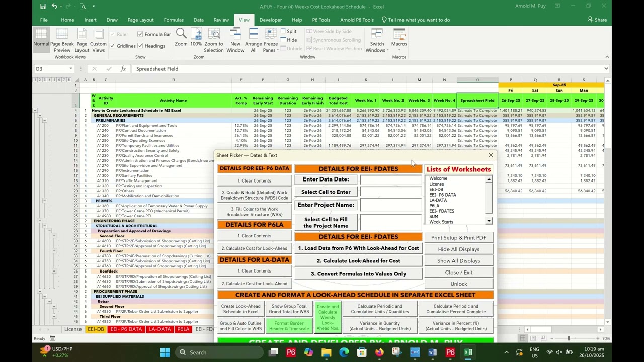
Task: Click Close / Exit button in dialog
Action: click(458, 273)
